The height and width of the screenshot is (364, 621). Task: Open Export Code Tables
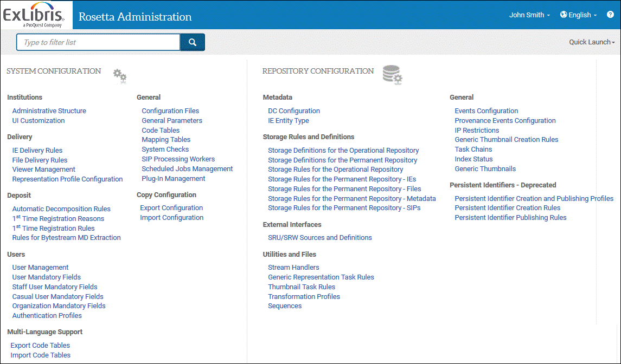pyautogui.click(x=40, y=346)
